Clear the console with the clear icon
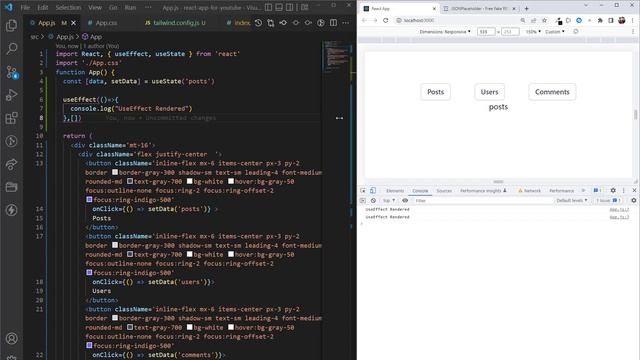 point(373,200)
